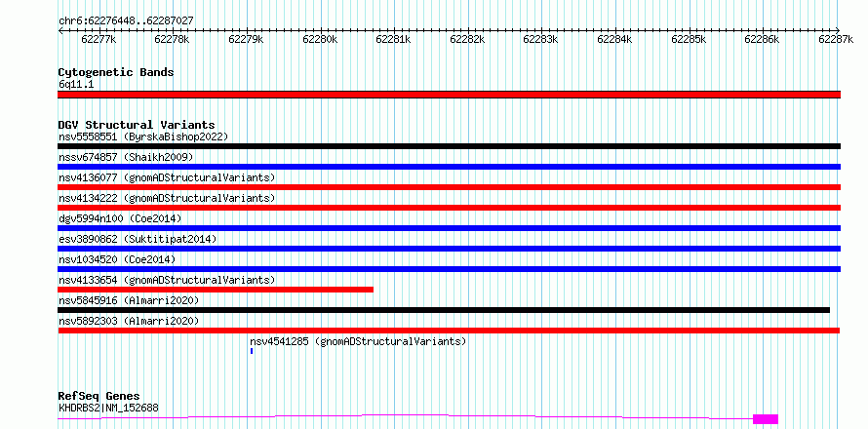
Task: Select the red 6q11.1 cytogenetic band bar
Action: (450, 95)
